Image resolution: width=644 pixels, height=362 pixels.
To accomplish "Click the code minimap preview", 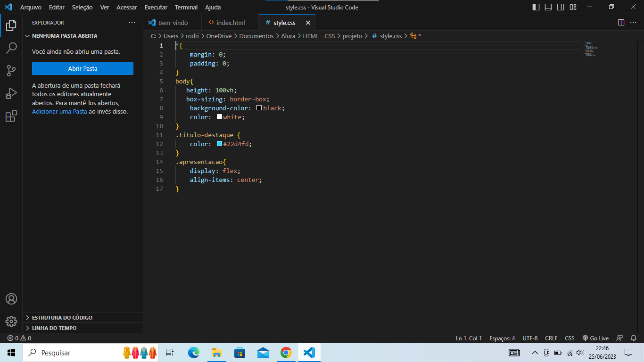I will (591, 49).
